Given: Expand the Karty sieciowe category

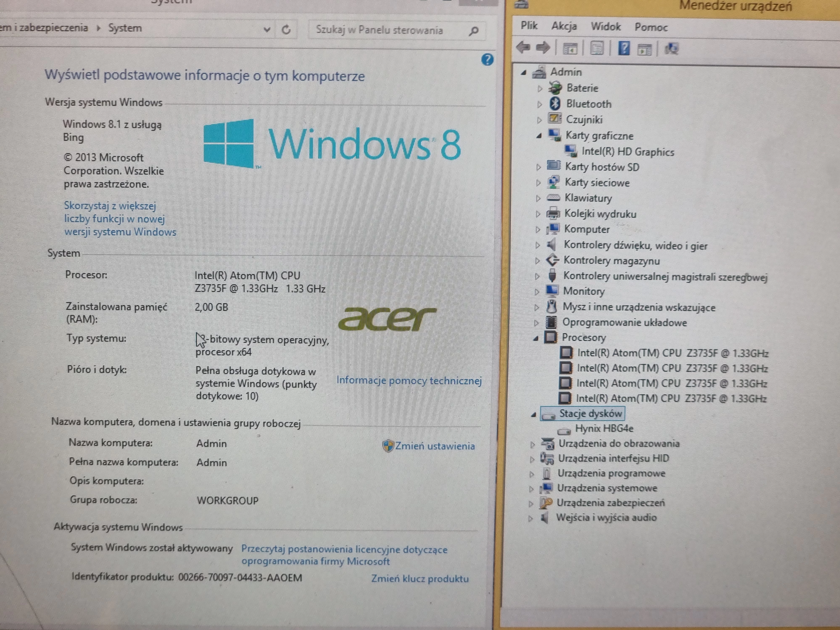Looking at the screenshot, I should [538, 183].
